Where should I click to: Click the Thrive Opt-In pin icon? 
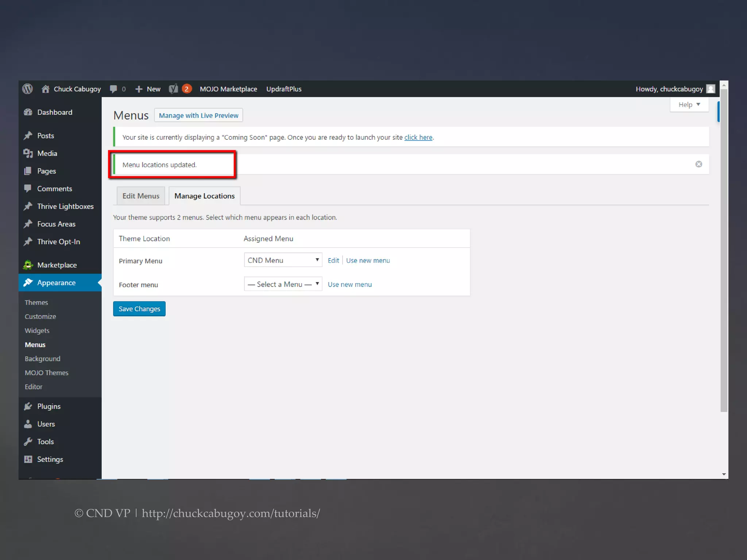point(28,242)
